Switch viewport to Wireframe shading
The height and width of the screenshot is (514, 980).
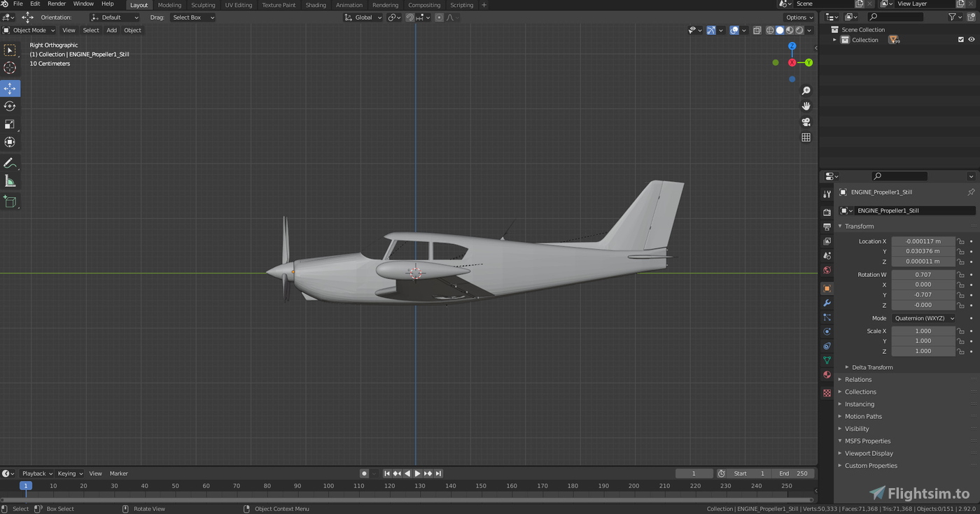[x=770, y=30]
